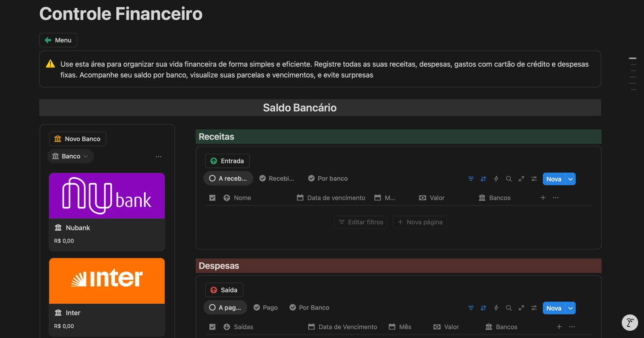Click the Valor column header in Despesas
Screen dimensions: 644x338
(446, 327)
